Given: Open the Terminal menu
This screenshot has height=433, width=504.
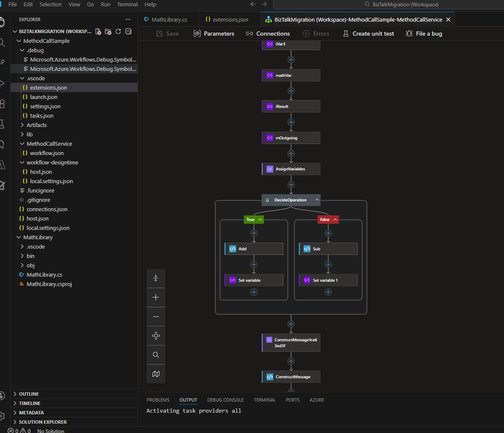Looking at the screenshot, I should click(x=127, y=5).
